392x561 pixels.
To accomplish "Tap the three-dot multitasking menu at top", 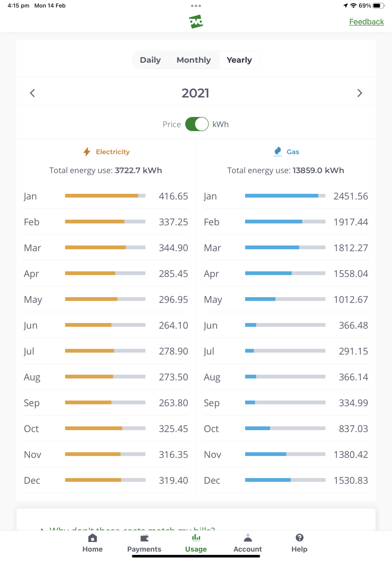I will (196, 6).
